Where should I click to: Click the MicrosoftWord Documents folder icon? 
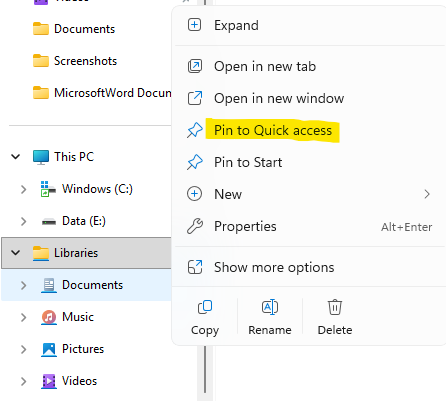point(41,93)
